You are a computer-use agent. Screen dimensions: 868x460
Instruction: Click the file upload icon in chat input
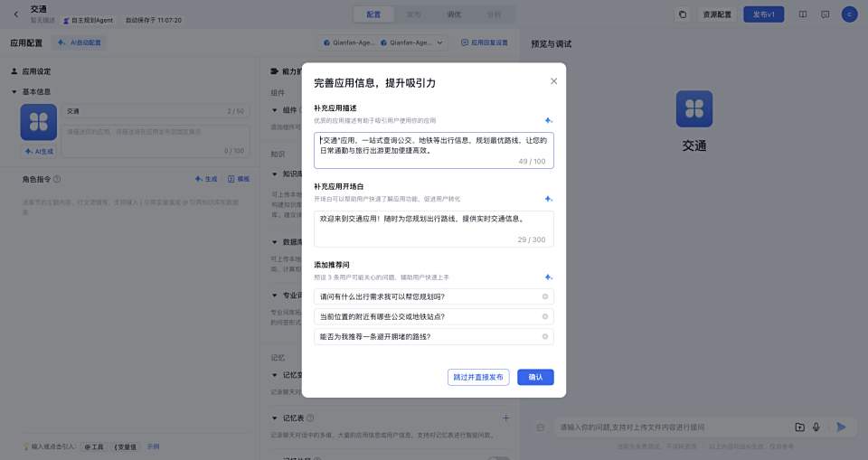pyautogui.click(x=799, y=427)
